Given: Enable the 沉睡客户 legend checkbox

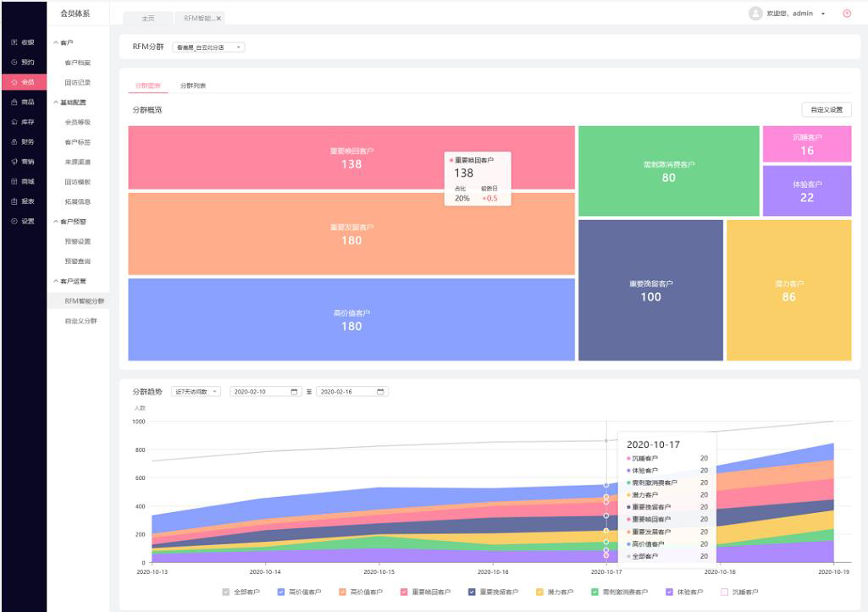Looking at the screenshot, I should 724,592.
